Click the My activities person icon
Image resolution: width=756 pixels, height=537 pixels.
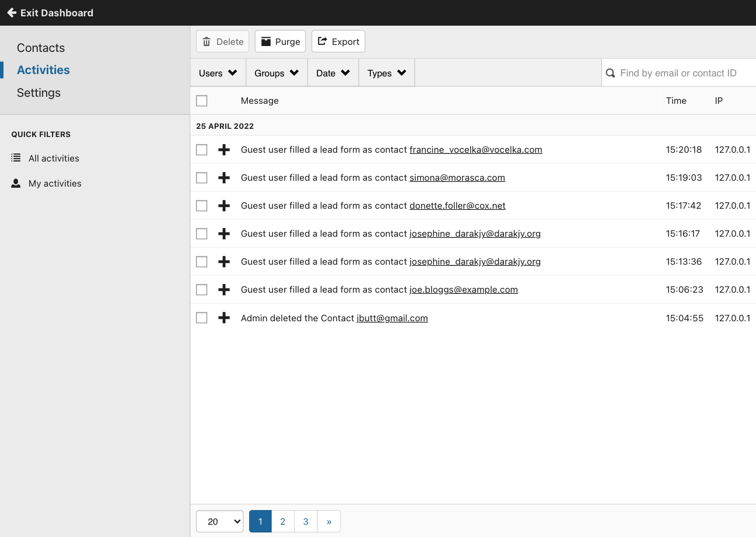(16, 183)
